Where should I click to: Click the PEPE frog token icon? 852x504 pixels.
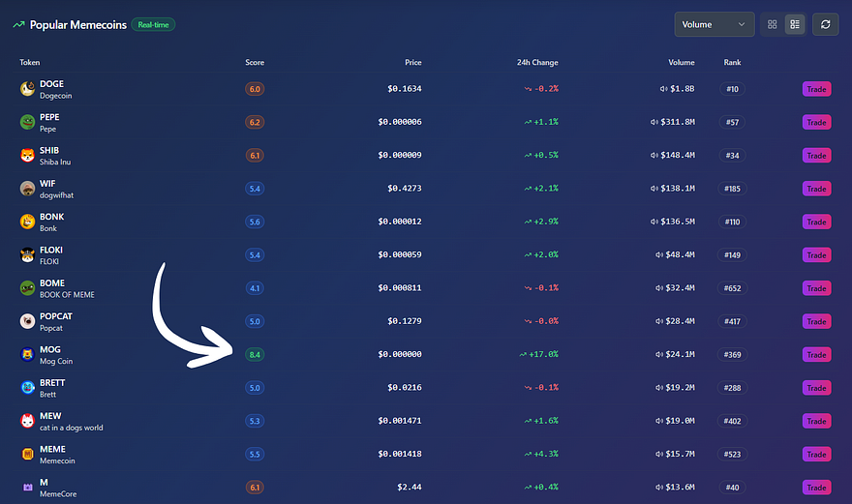27,122
